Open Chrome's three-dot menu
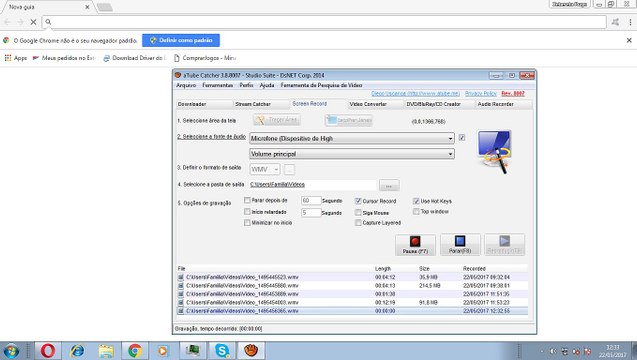Viewport: 637px width, 360px height. (x=630, y=22)
